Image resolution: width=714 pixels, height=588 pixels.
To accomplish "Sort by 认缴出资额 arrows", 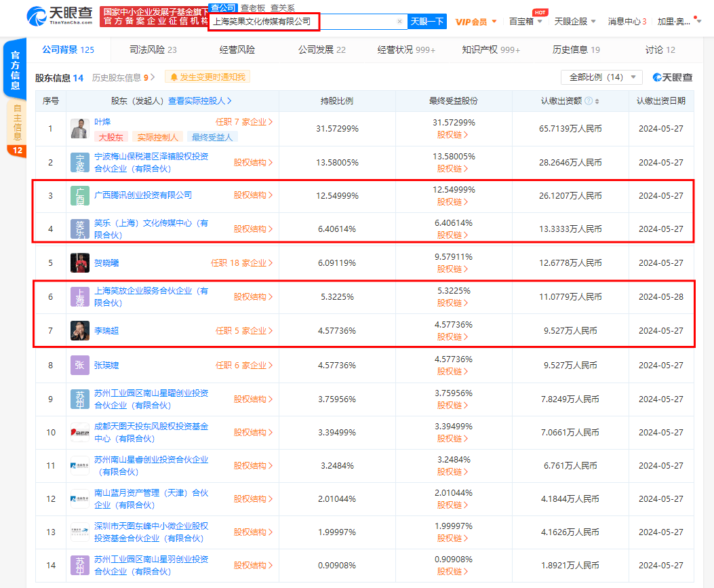I will point(597,101).
